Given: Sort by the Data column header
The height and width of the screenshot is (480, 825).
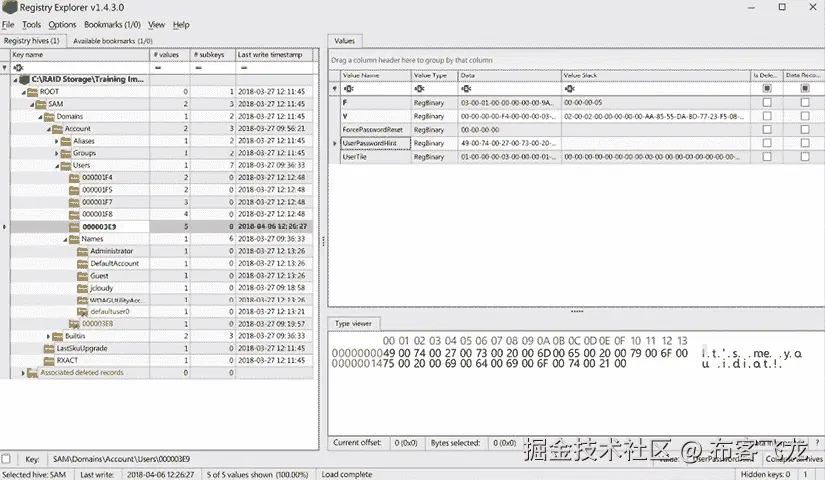Looking at the screenshot, I should tap(509, 76).
